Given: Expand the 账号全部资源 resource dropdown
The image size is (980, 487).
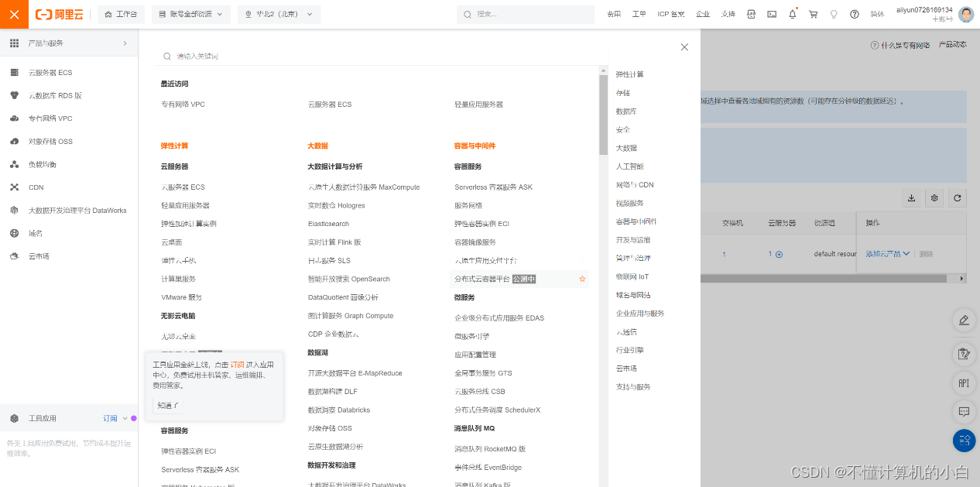Looking at the screenshot, I should click(x=191, y=14).
